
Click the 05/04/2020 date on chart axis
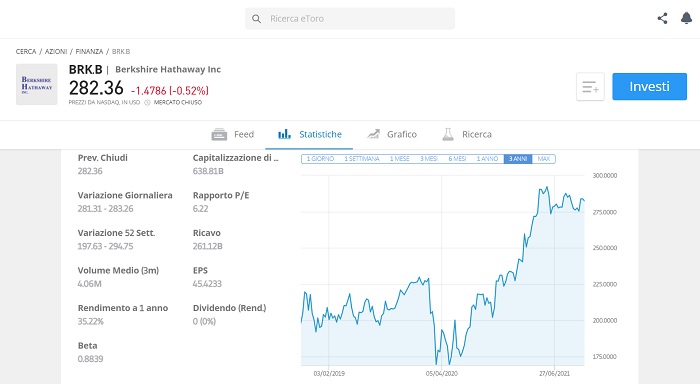442,374
